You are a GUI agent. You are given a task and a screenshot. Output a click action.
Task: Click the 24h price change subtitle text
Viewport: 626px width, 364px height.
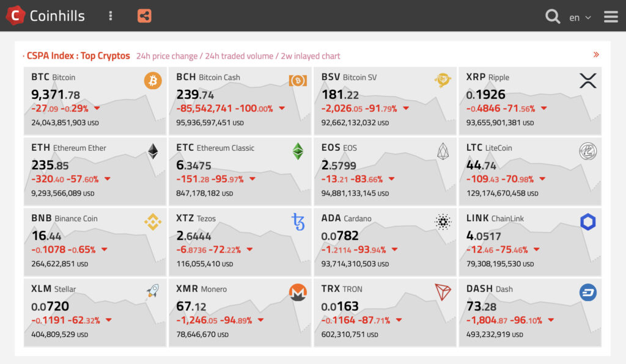[x=167, y=56]
